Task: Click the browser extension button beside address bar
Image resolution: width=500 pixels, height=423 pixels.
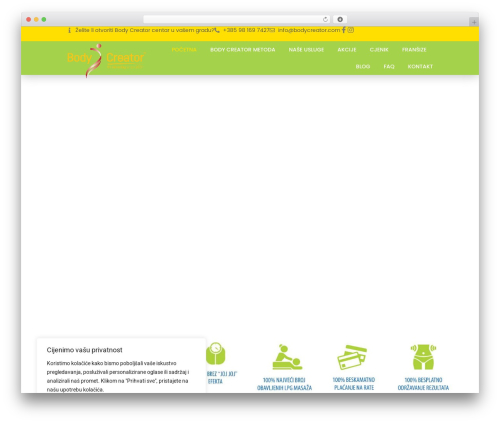Action: coord(340,19)
